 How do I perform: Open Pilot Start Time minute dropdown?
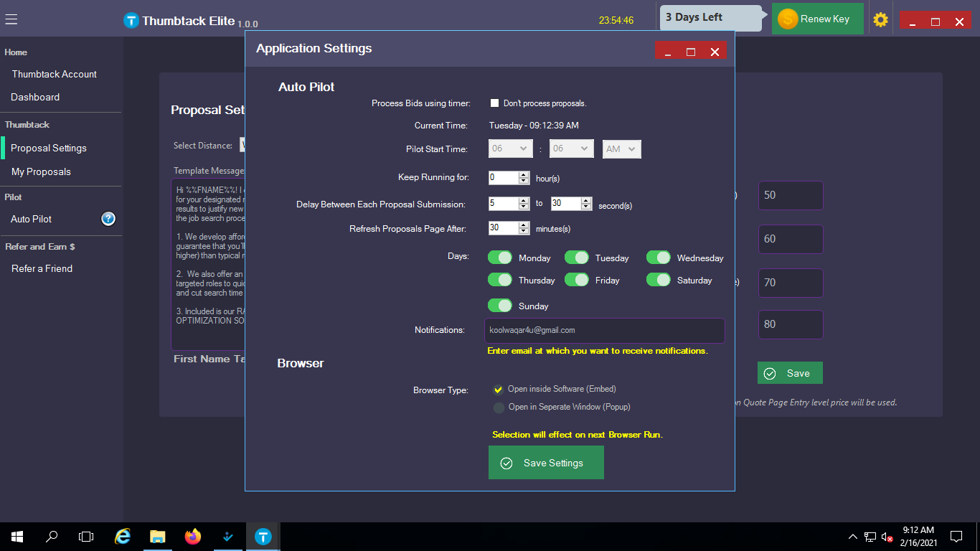coord(572,149)
